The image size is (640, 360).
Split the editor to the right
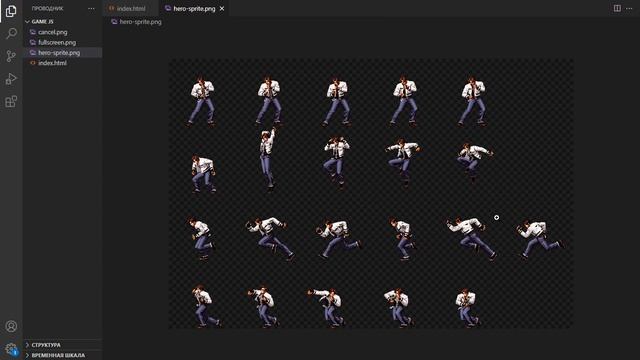[x=617, y=8]
